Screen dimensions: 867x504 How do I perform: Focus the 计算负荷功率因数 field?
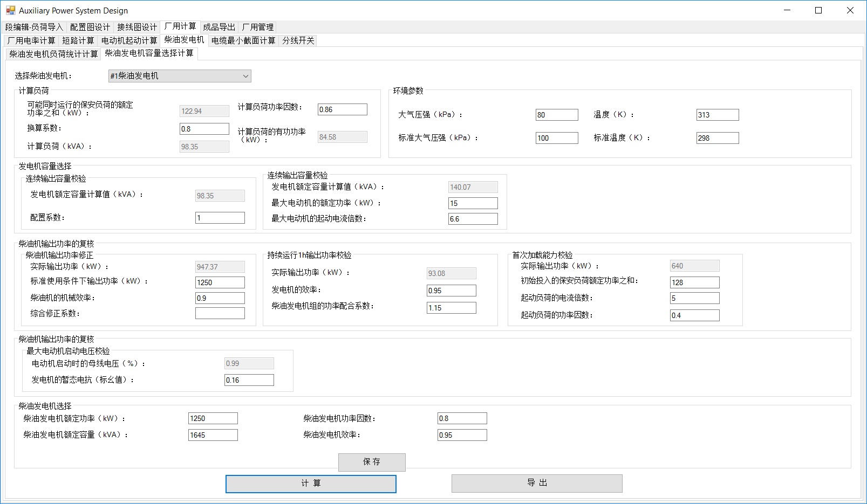[x=342, y=109]
